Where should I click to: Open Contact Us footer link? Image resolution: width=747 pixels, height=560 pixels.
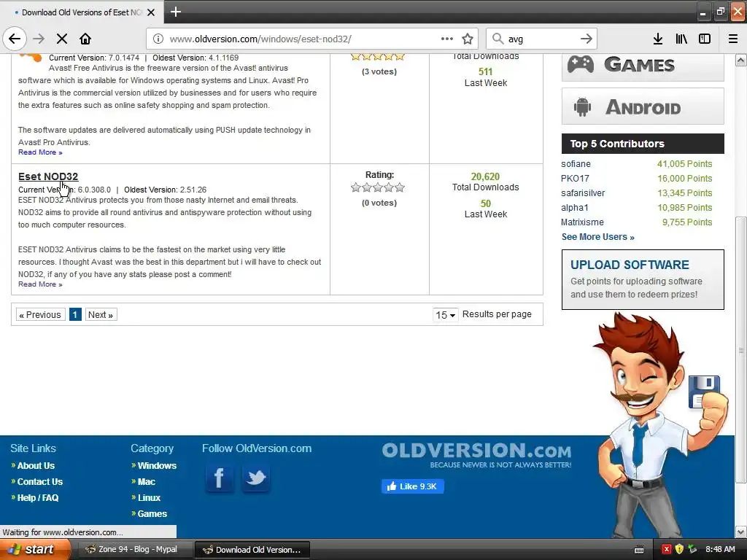coord(40,482)
